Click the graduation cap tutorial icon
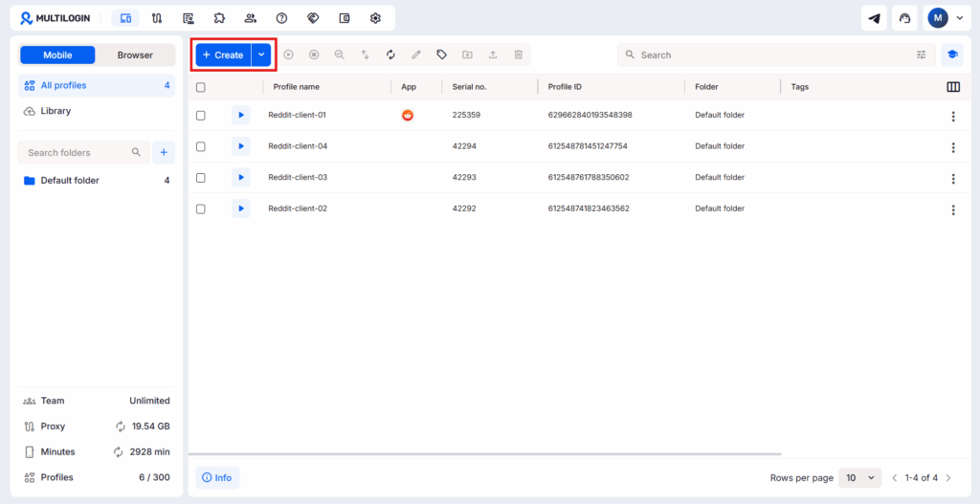980x504 pixels. [x=952, y=55]
